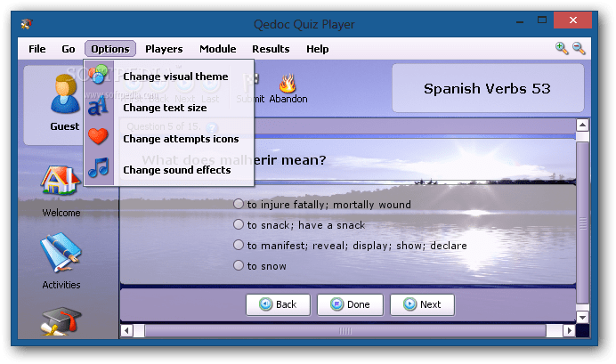The height and width of the screenshot is (364, 616).
Task: Click the Next button
Action: tap(422, 304)
